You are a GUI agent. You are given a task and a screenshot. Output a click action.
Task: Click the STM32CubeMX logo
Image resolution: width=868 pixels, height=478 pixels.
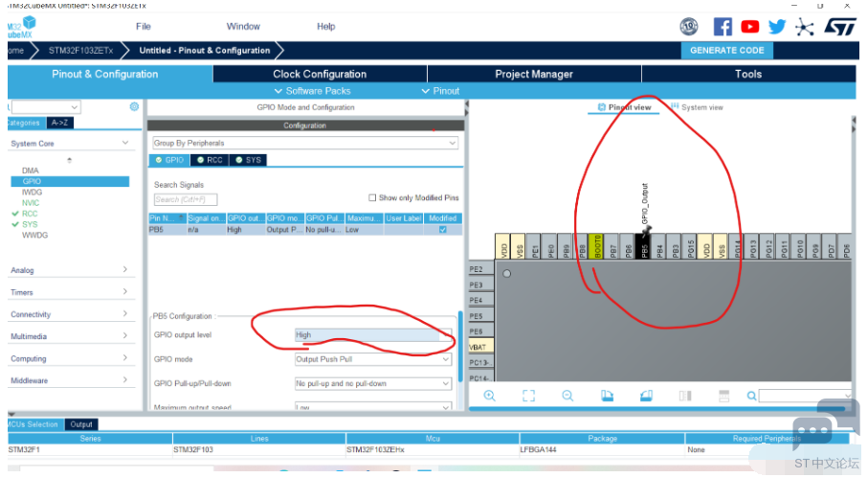pyautogui.click(x=21, y=27)
